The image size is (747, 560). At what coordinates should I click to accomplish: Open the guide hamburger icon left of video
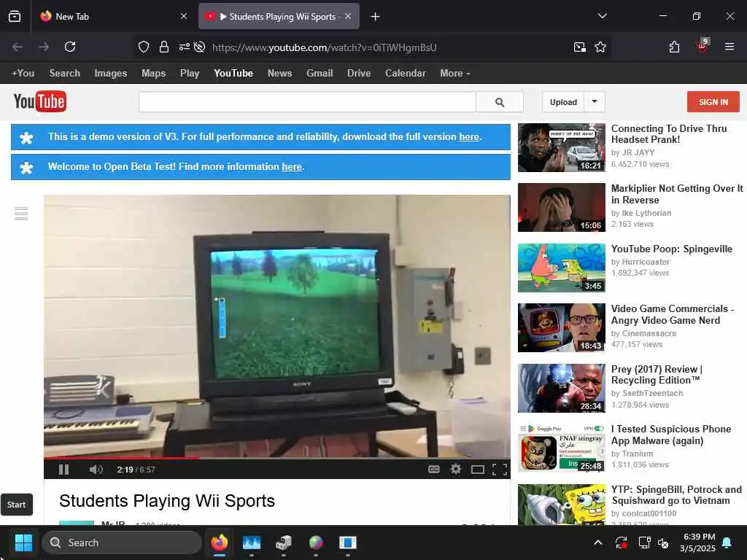(21, 214)
